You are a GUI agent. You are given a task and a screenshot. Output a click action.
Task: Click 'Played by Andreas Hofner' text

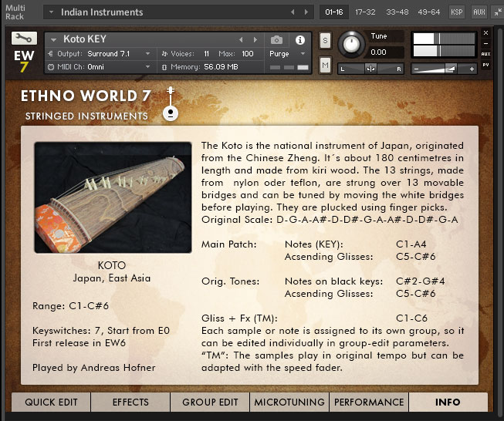pyautogui.click(x=94, y=367)
